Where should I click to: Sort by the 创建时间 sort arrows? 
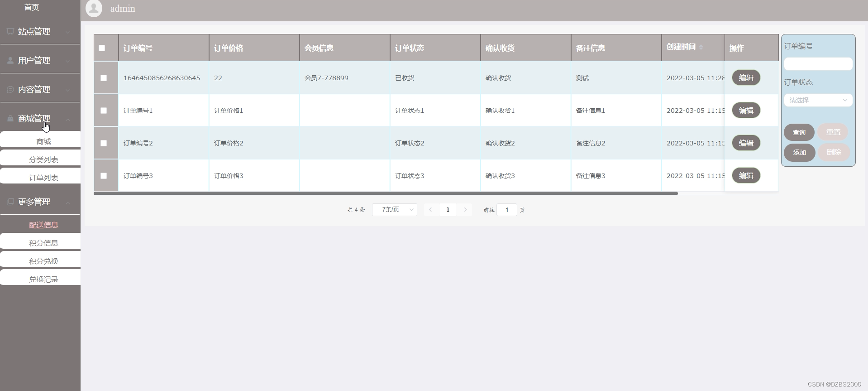tap(701, 47)
